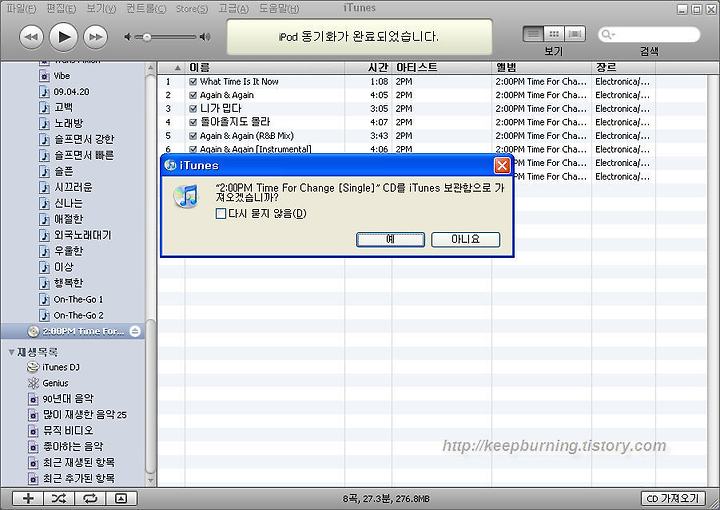Collapse the 재생목록 section
720x510 pixels.
coord(11,352)
